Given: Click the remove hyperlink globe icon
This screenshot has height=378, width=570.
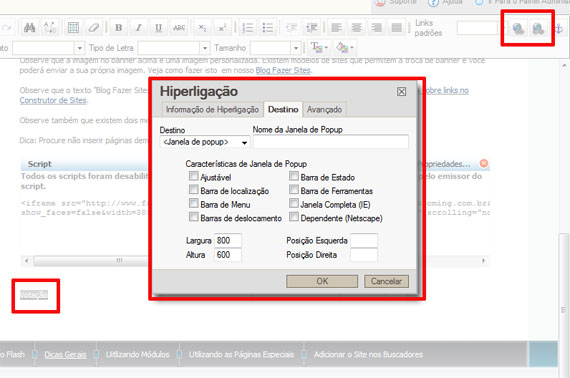Looking at the screenshot, I should click(538, 28).
